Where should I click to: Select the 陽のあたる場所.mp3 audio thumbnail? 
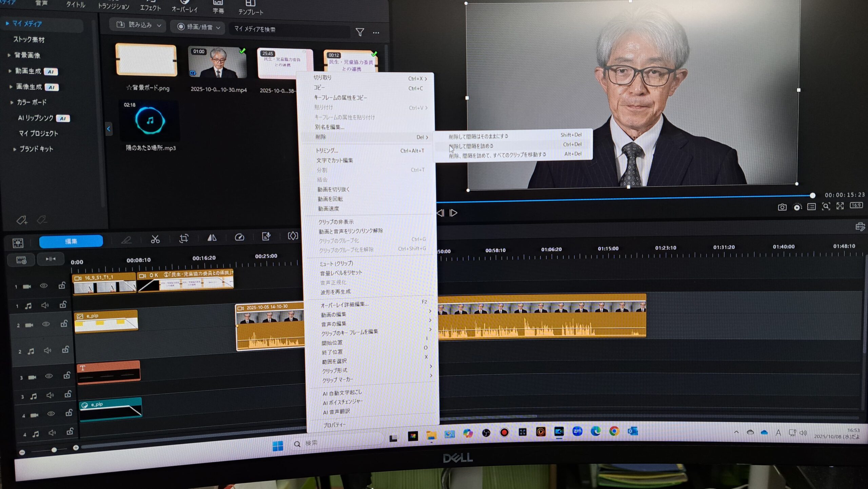(150, 121)
